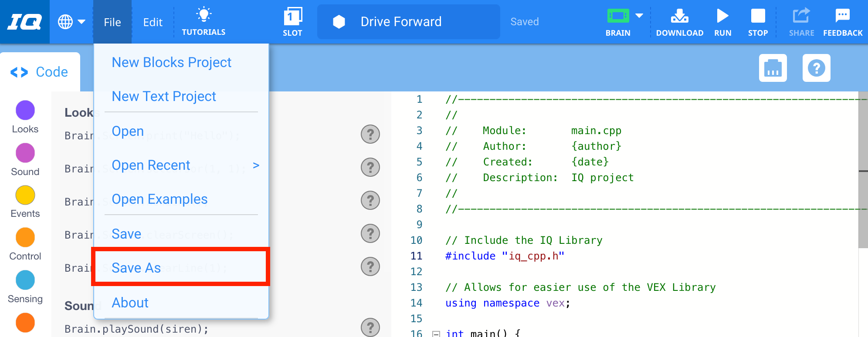868x337 pixels.
Task: Open help for Brain.playSound(siren)
Action: pos(370,327)
